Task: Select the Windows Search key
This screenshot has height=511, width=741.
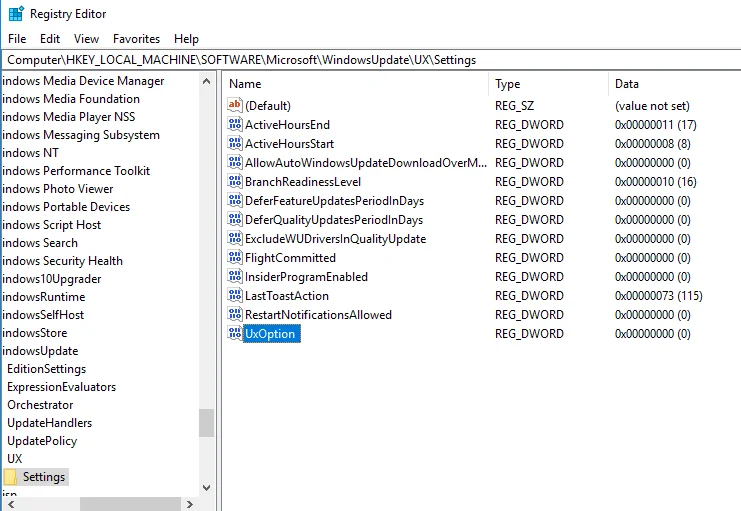Action: point(40,243)
